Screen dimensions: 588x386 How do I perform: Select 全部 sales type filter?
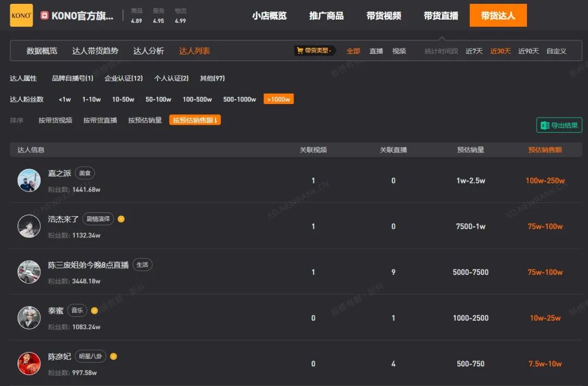(353, 51)
